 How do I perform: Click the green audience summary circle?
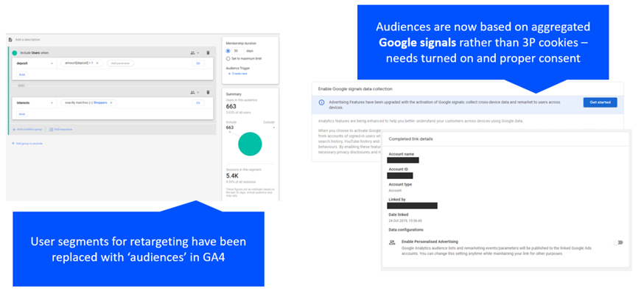click(x=250, y=144)
